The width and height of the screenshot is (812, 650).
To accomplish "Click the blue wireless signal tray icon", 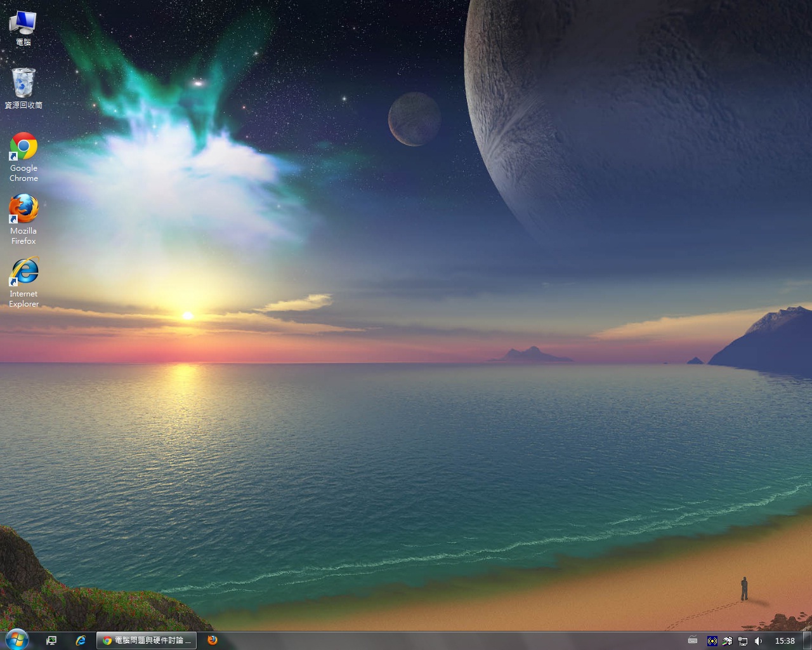I will 712,641.
